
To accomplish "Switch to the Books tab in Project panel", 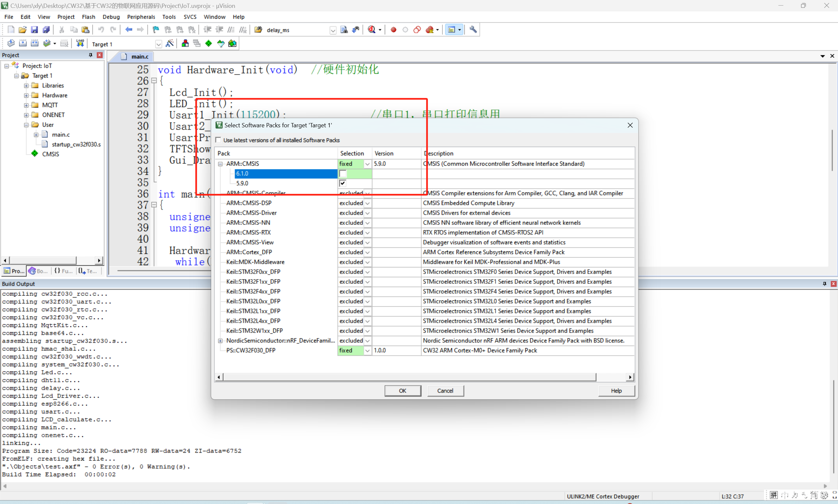I will (x=38, y=271).
